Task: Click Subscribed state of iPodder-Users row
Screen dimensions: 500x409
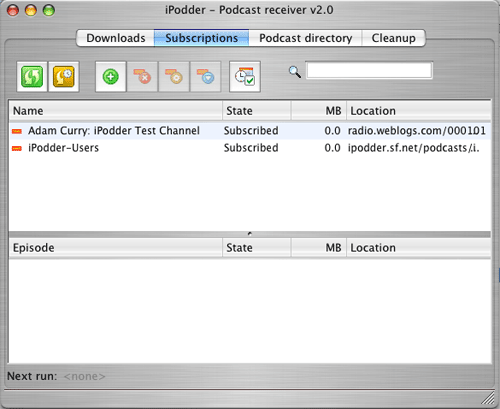Action: tap(251, 148)
